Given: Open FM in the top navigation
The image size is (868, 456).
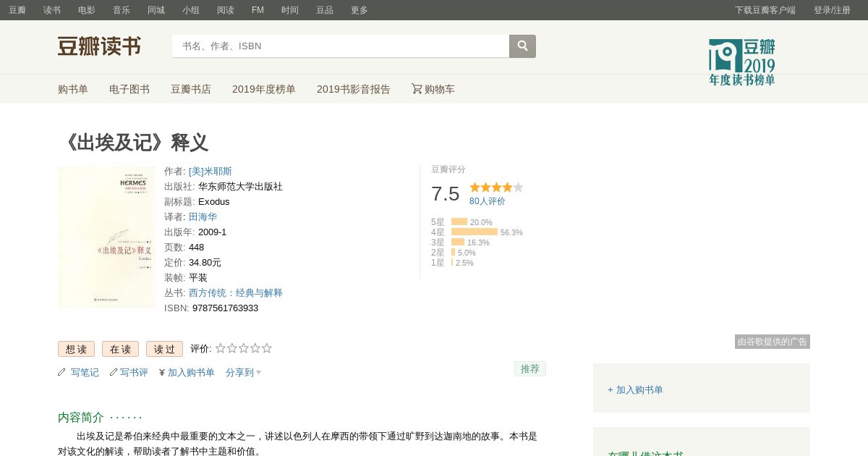Looking at the screenshot, I should [x=258, y=10].
